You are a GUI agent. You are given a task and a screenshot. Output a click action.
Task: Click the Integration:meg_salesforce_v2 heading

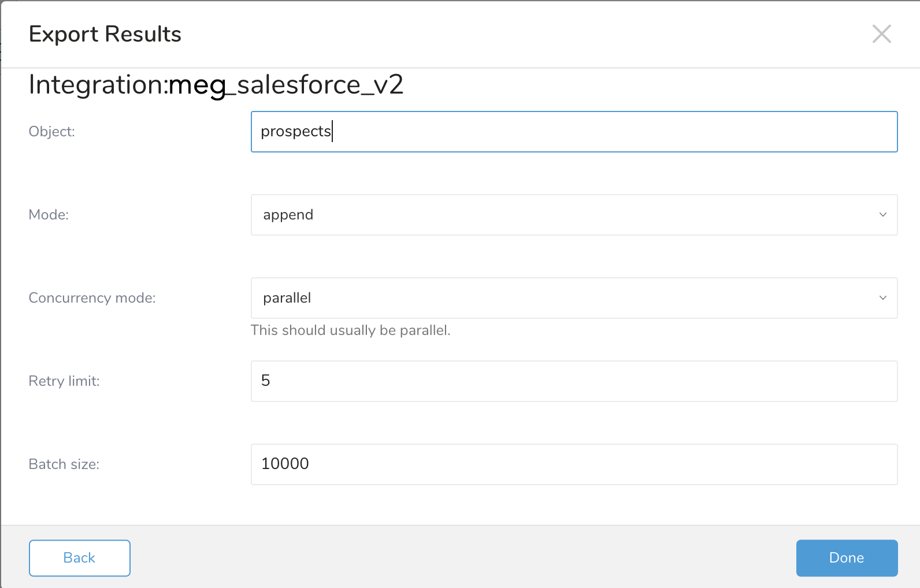click(216, 85)
